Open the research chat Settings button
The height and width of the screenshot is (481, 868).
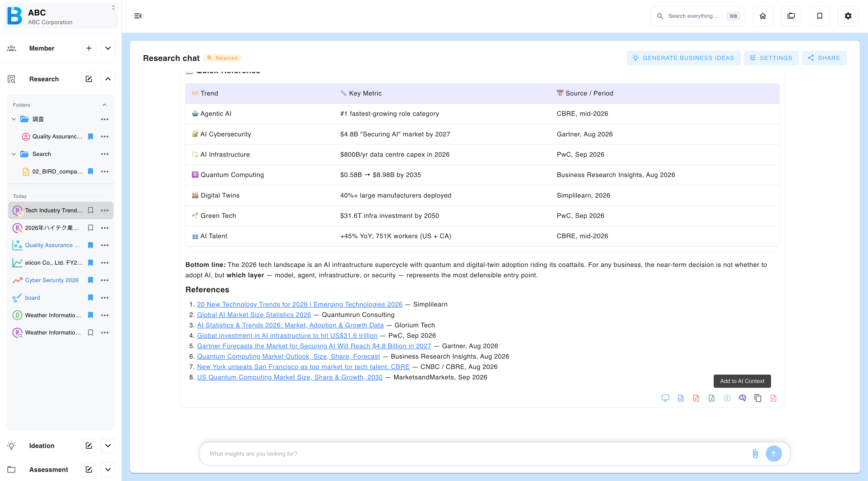coord(771,58)
